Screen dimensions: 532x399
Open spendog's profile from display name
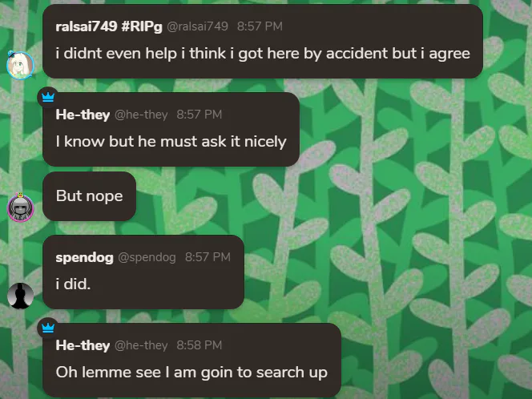84,257
